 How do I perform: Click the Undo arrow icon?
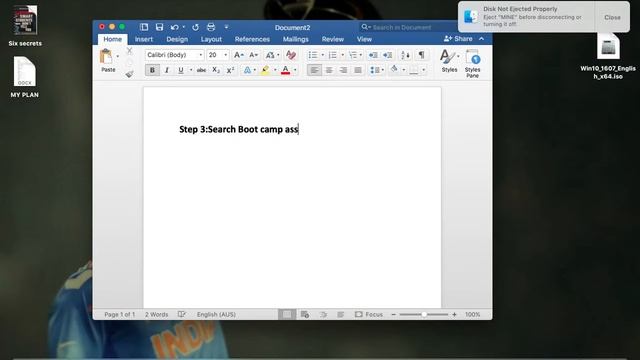pos(174,27)
